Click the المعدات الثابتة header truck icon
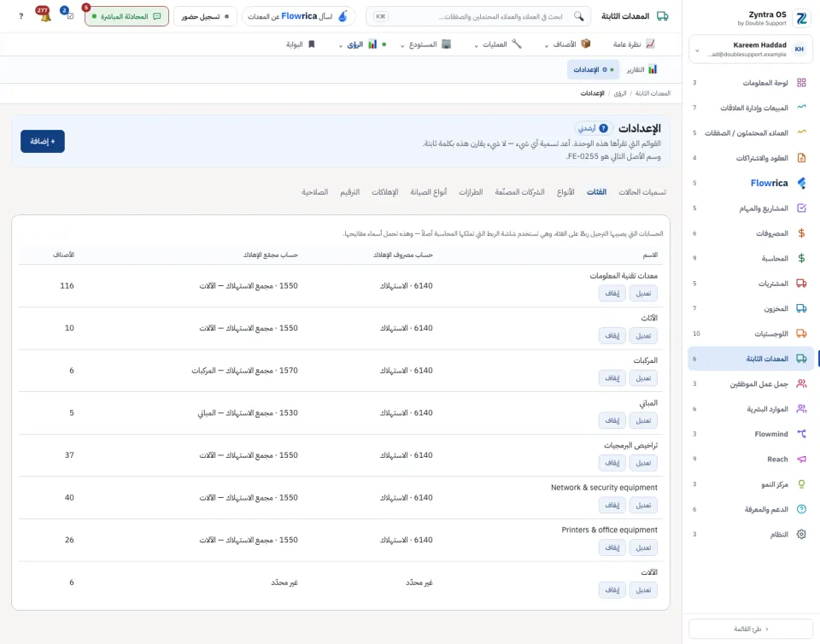 662,16
